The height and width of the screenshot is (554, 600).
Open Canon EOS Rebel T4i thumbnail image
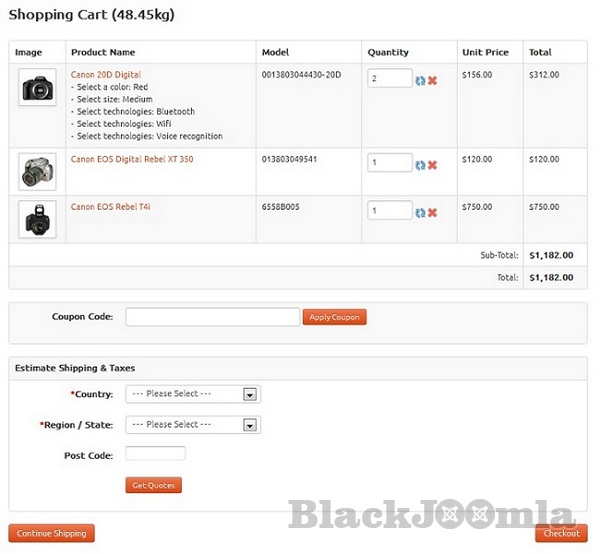(37, 219)
